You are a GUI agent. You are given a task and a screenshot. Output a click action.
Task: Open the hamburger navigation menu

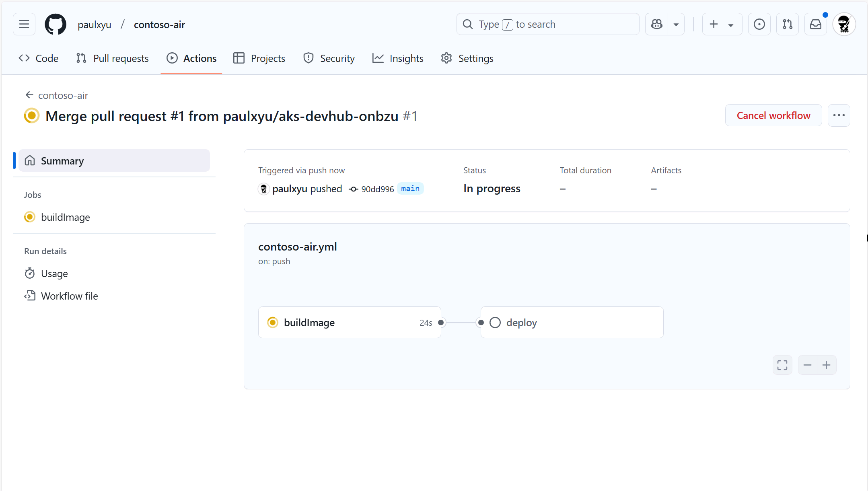(24, 24)
